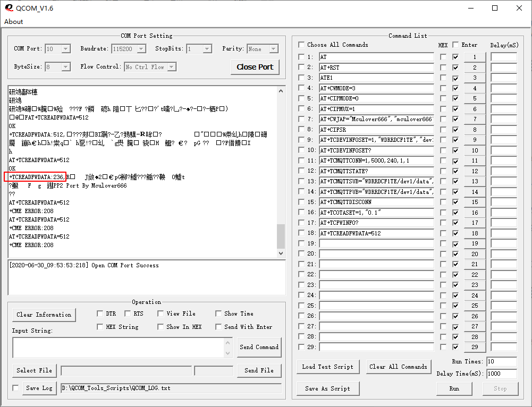
Task: Click the AT+TCDEVINFOSET? command field
Action: click(376, 150)
